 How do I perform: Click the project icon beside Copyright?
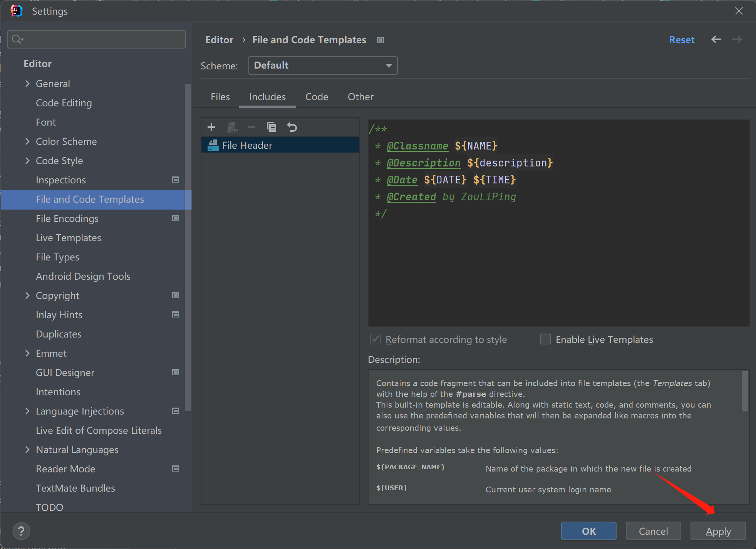click(x=176, y=295)
